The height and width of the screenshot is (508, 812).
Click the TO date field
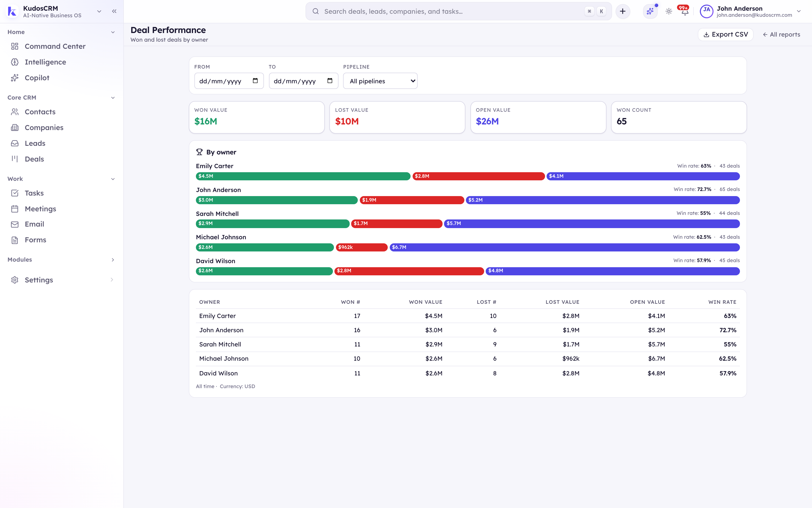tap(303, 81)
